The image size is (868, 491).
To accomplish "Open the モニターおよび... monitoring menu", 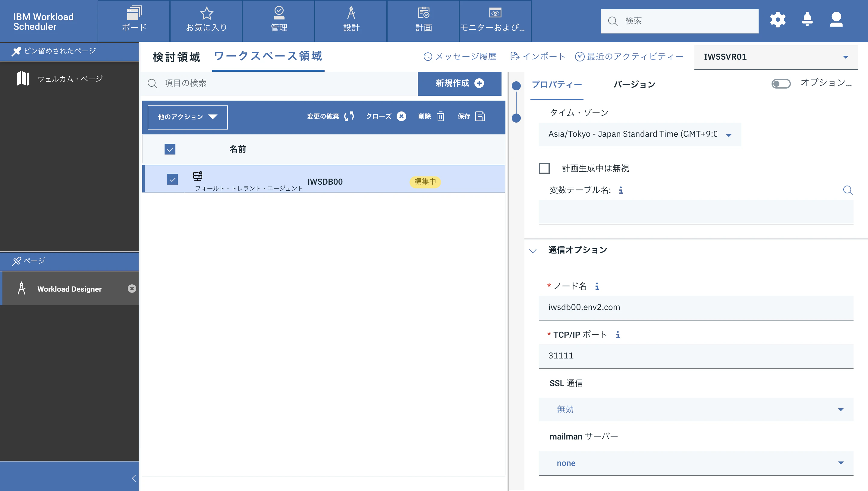I will [495, 21].
